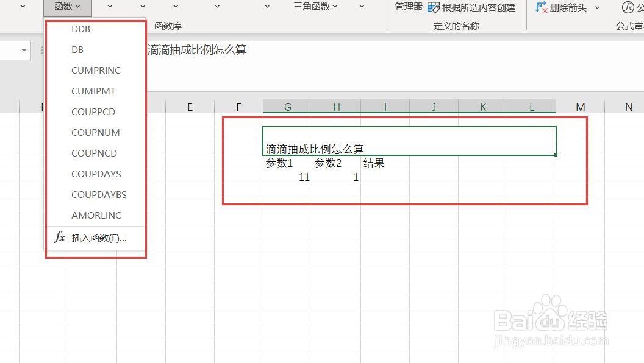
Task: Select DB from the function list
Action: (x=77, y=49)
